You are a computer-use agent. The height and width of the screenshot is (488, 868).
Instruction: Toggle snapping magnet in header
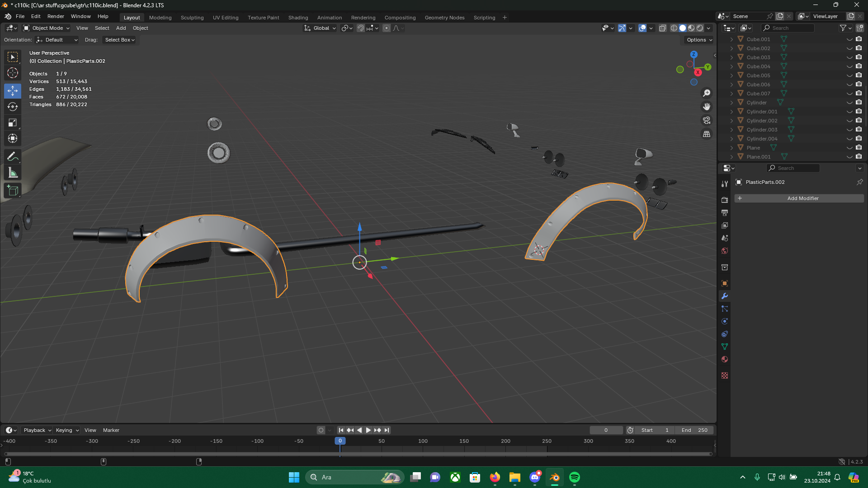click(x=360, y=28)
